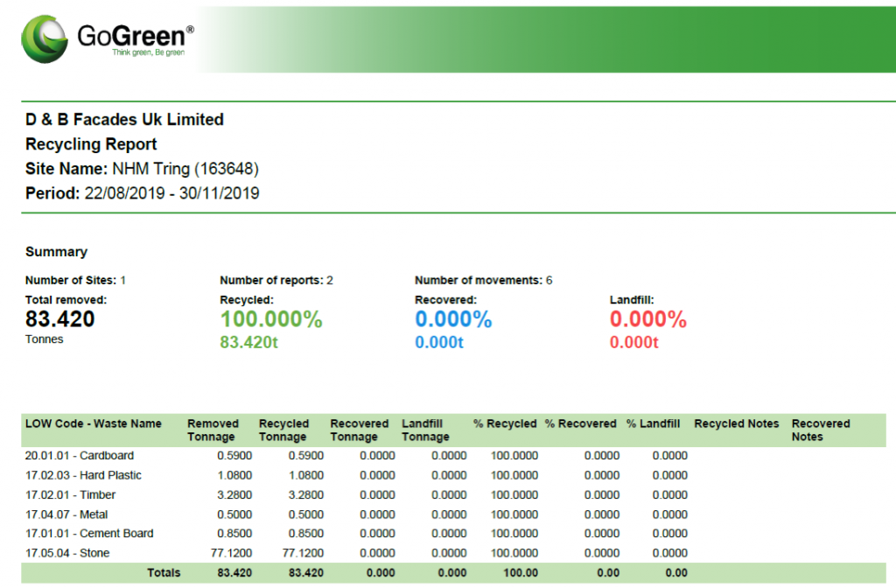Click 'LOW Code - Waste Name' column header
The image size is (896, 588).
point(93,423)
